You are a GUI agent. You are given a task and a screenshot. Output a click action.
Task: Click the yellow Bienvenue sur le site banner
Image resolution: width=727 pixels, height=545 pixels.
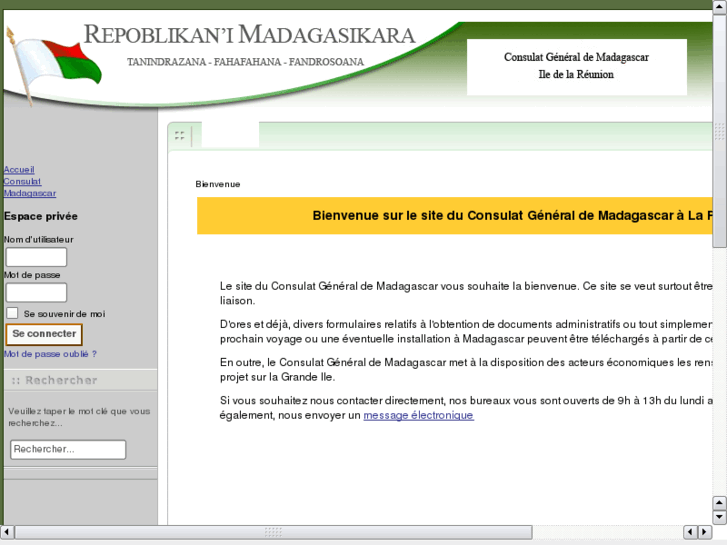(455, 216)
